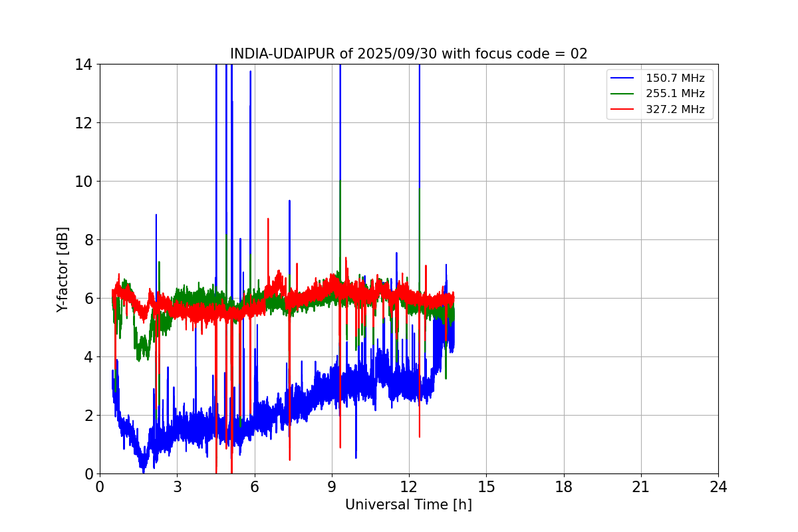Click x-axis tick label 18
Screen dimensions: 798x532
point(564,487)
